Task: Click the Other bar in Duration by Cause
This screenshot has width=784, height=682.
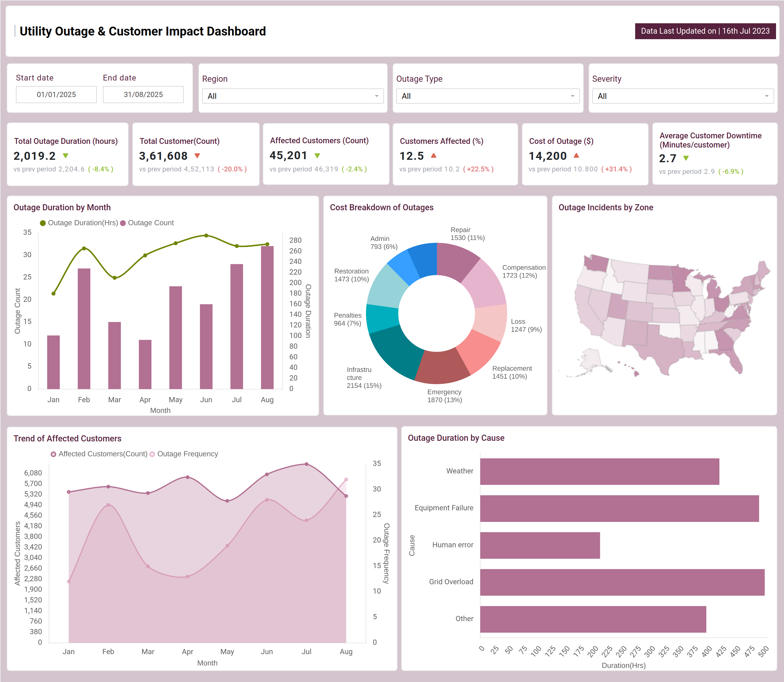Action: (x=593, y=619)
